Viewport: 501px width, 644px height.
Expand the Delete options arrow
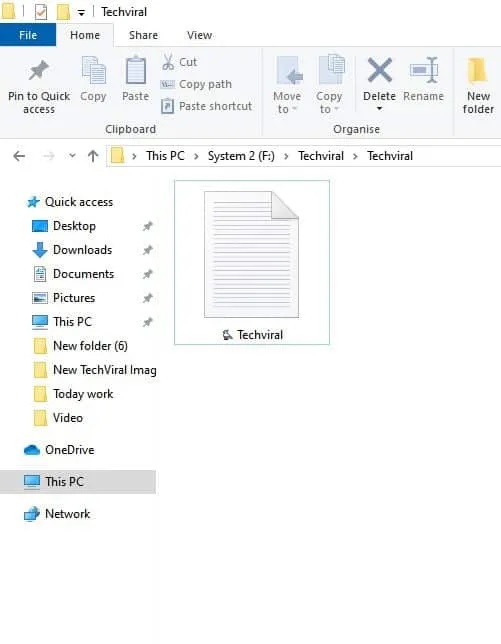click(379, 109)
